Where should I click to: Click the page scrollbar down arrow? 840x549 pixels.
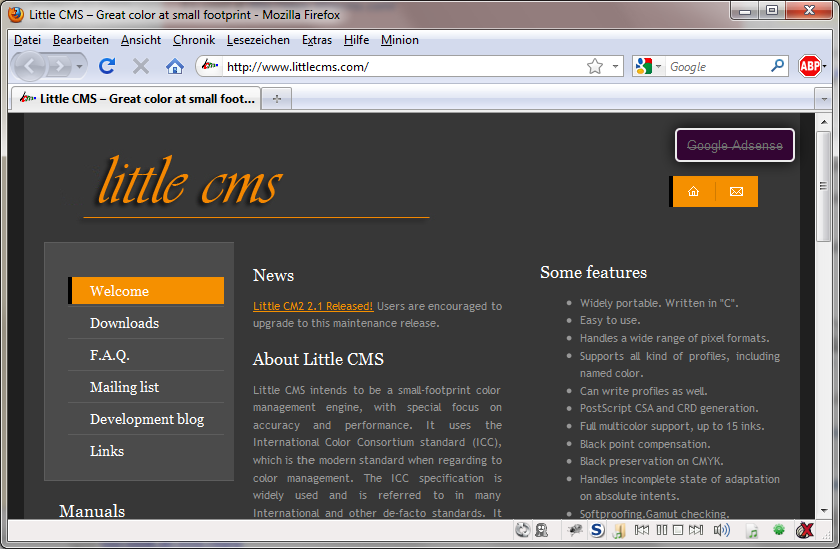coord(823,511)
